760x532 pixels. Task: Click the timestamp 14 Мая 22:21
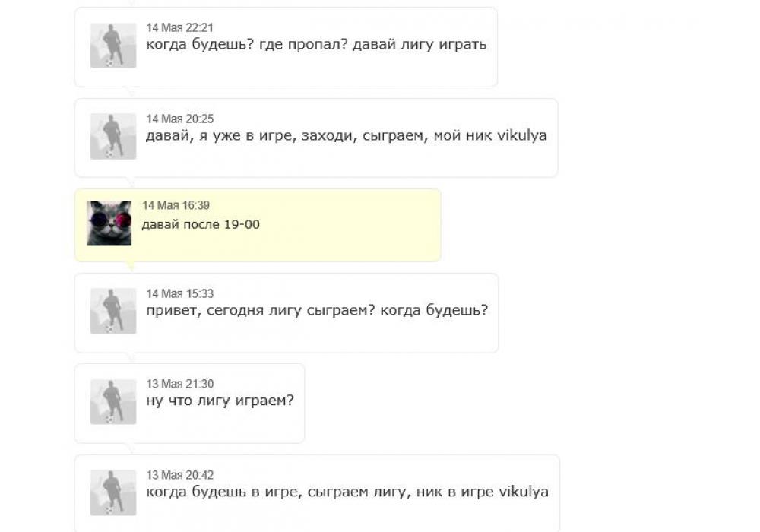180,28
